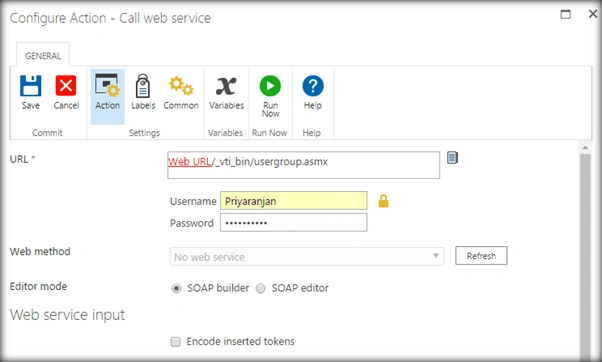Screen dimensions: 602x362
Task: Open the blue Help icon
Action: (313, 86)
